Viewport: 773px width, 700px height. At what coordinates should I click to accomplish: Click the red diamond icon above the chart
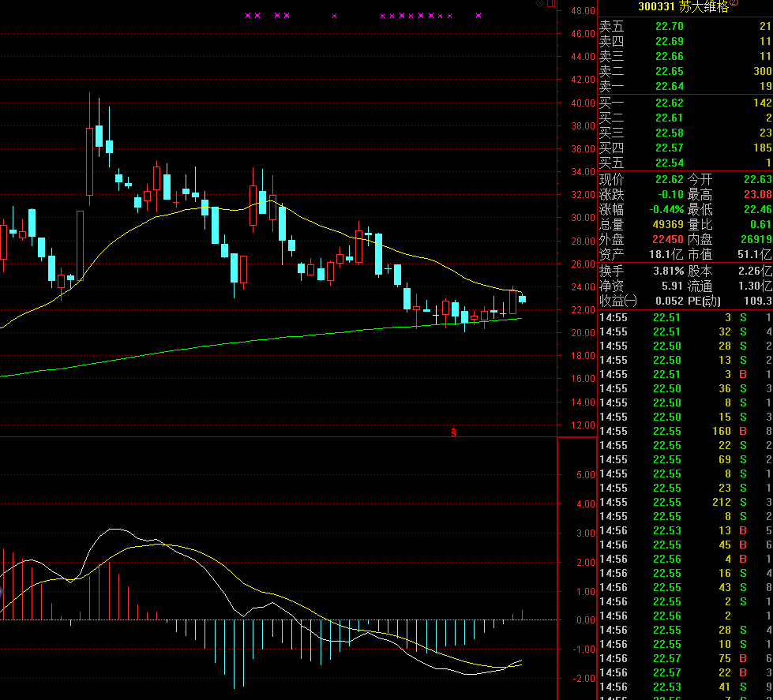[540, 3]
